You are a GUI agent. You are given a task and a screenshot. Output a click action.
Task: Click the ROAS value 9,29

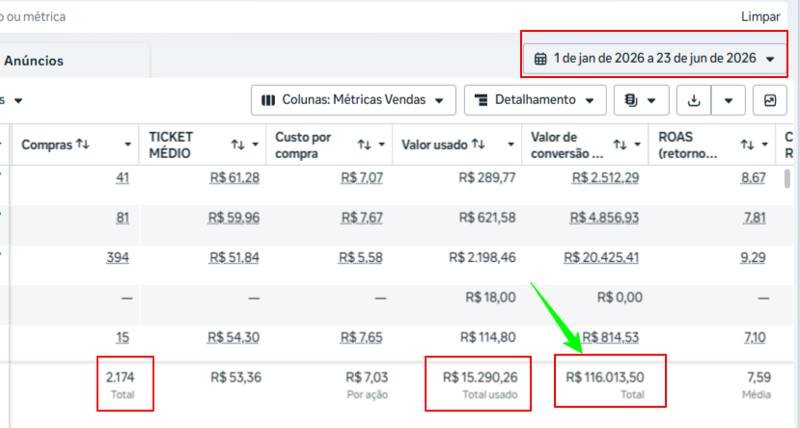coord(753,258)
